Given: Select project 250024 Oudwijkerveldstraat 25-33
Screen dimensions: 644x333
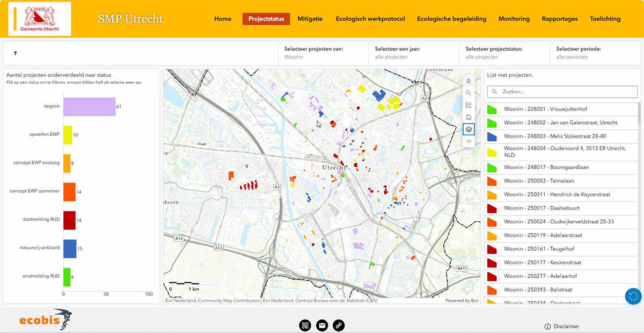Looking at the screenshot, I should click(561, 222).
